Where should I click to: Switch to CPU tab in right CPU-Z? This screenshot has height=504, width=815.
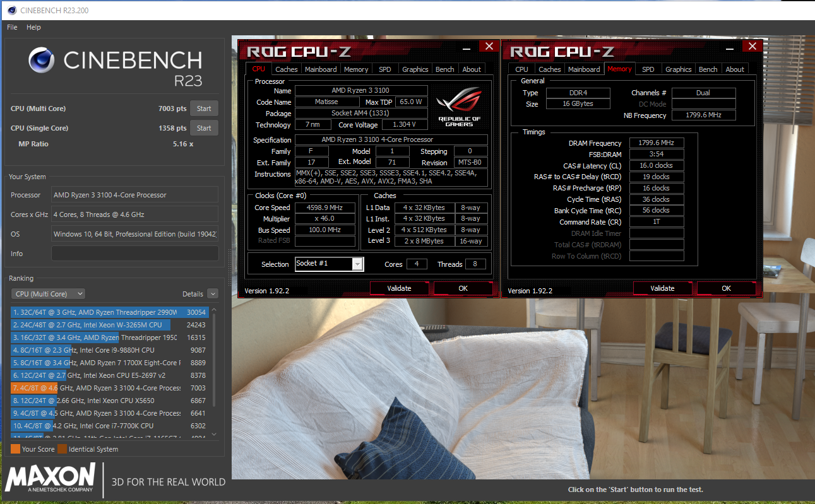point(521,69)
